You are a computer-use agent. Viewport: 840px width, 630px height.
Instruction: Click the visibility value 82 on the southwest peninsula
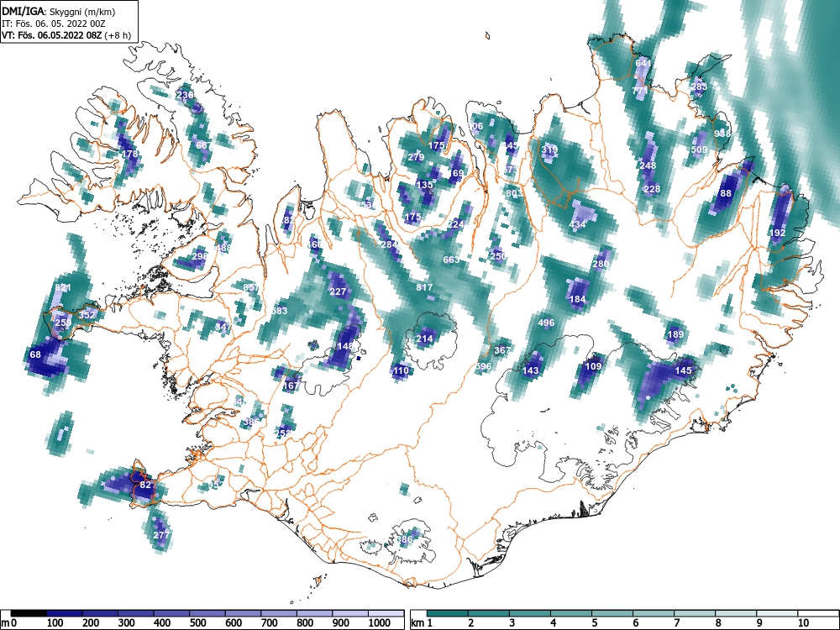145,485
